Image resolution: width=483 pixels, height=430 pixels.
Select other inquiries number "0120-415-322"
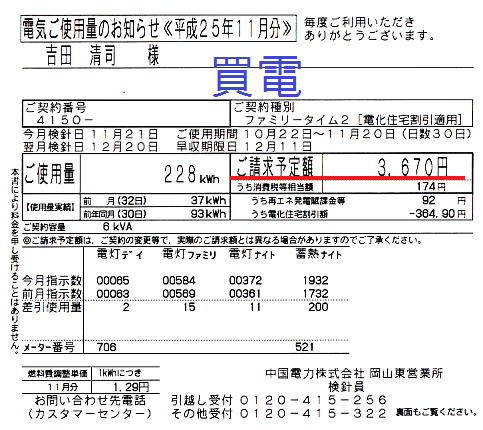pyautogui.click(x=313, y=414)
